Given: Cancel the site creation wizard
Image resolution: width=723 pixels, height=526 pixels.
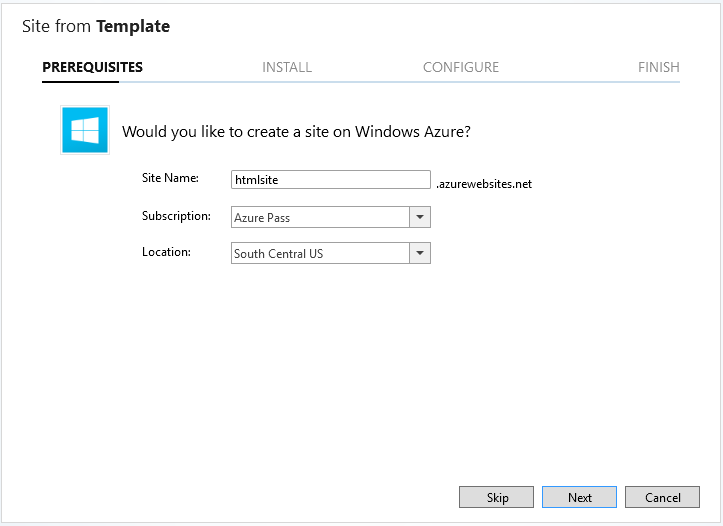Looking at the screenshot, I should (x=662, y=497).
